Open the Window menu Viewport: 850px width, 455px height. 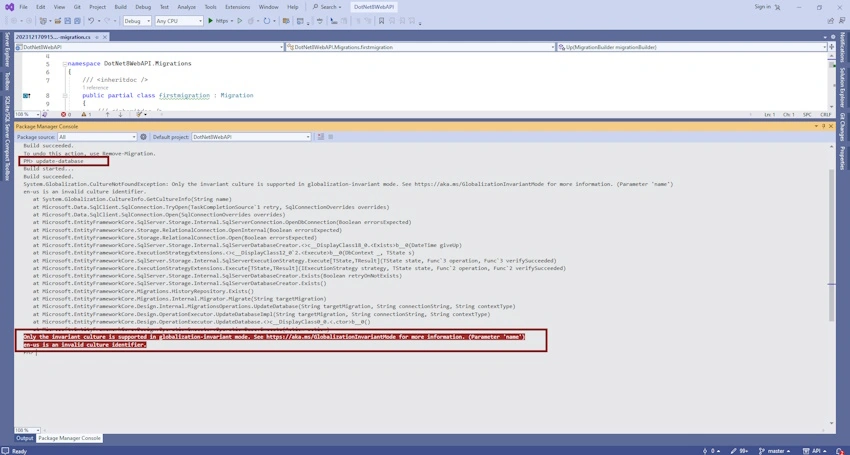coord(268,7)
